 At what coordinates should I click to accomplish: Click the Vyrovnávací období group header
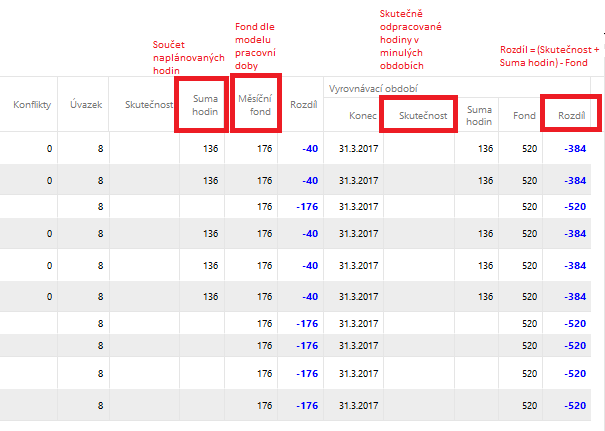[373, 89]
